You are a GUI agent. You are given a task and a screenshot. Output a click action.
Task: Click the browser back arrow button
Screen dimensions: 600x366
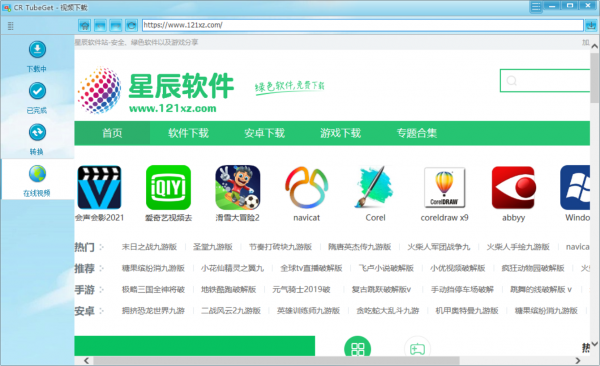pyautogui.click(x=100, y=26)
